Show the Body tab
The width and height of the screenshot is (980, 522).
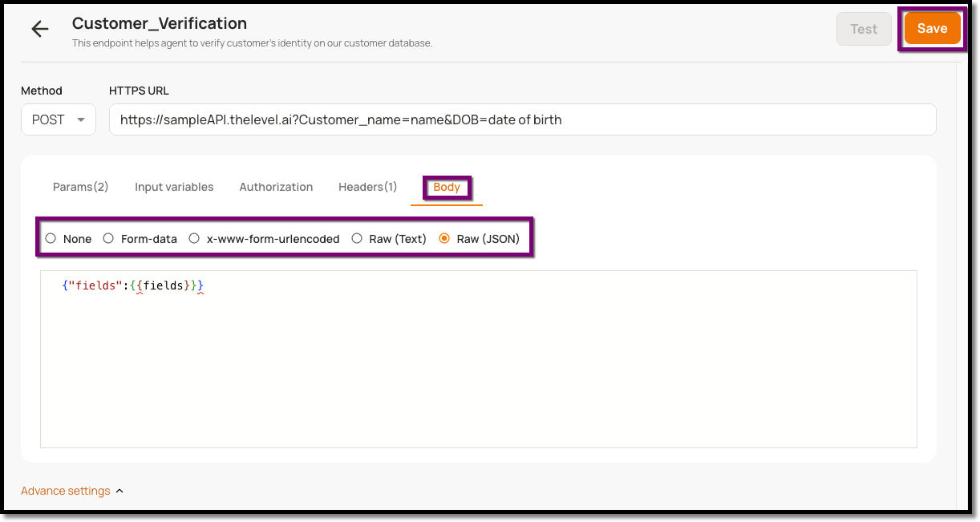[447, 187]
